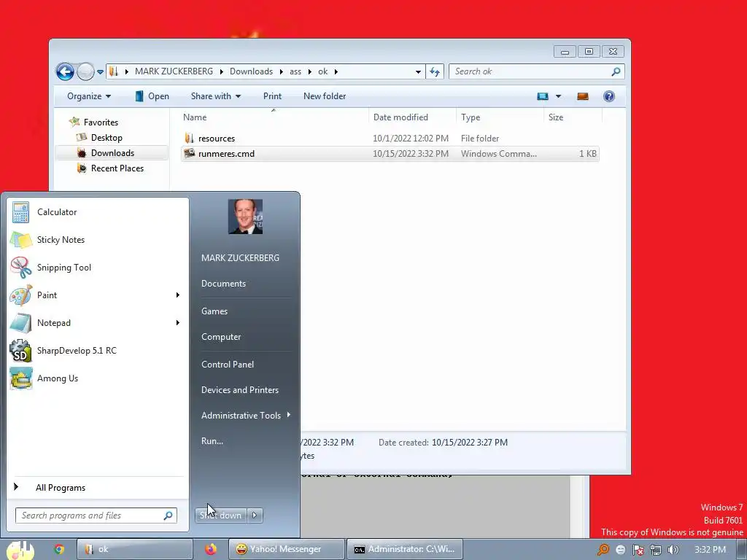Open the Snipping Tool

(98, 268)
